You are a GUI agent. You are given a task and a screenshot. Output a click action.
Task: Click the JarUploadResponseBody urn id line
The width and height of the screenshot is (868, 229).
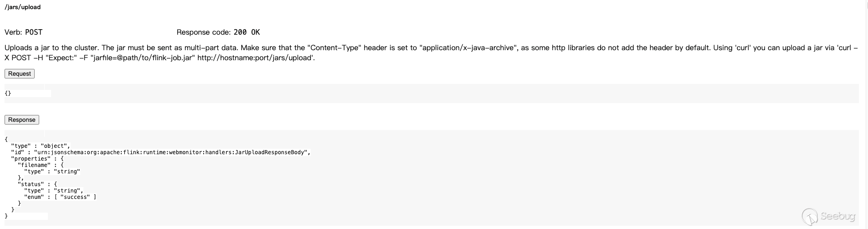click(x=172, y=152)
